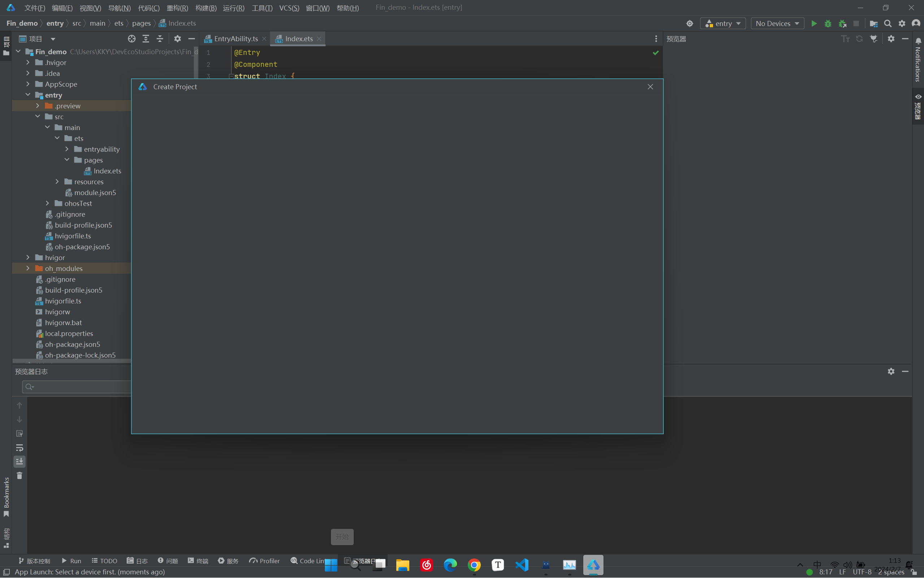Click the previewer inspector icon
This screenshot has width=924, height=578.
(873, 39)
